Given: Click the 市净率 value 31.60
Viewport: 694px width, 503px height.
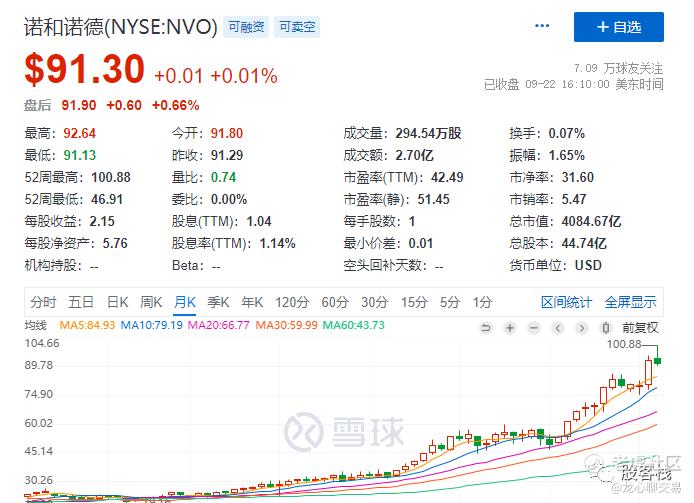Looking at the screenshot, I should pos(578,178).
